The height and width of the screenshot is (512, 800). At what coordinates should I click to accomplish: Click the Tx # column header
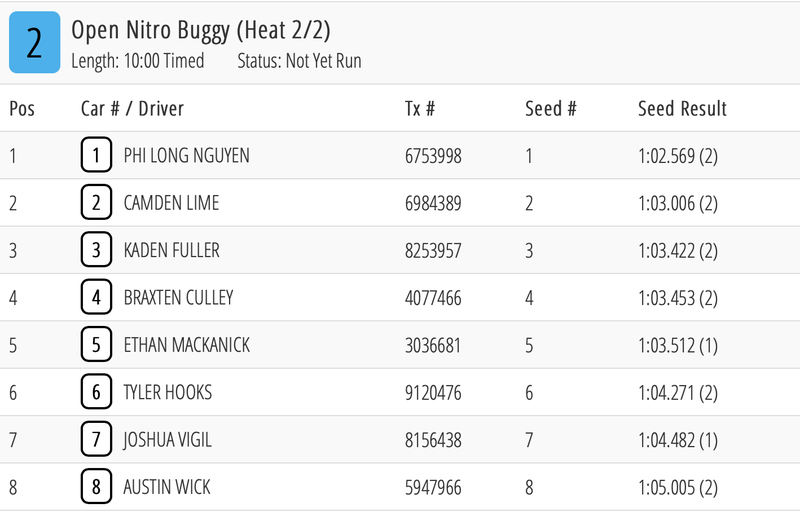point(420,108)
